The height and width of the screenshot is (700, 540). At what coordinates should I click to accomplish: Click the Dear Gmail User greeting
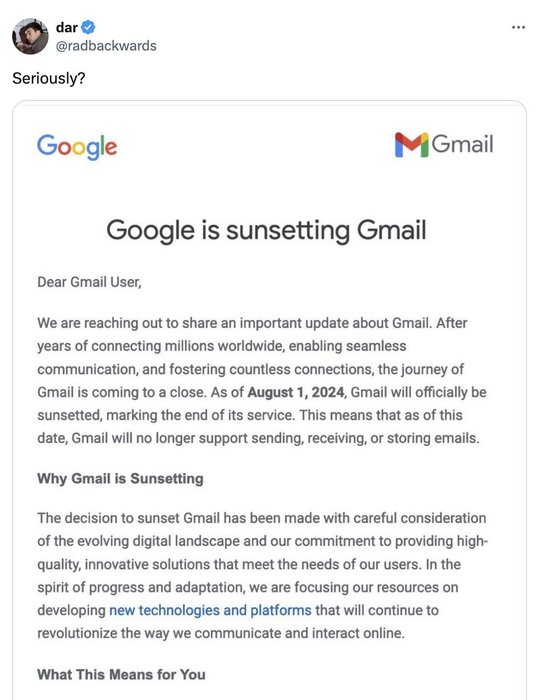pyautogui.click(x=89, y=282)
